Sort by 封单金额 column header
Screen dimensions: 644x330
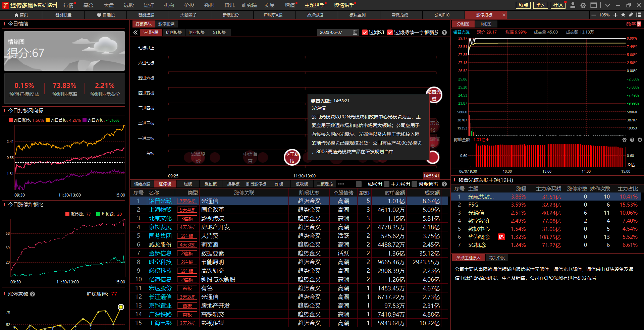(394, 193)
